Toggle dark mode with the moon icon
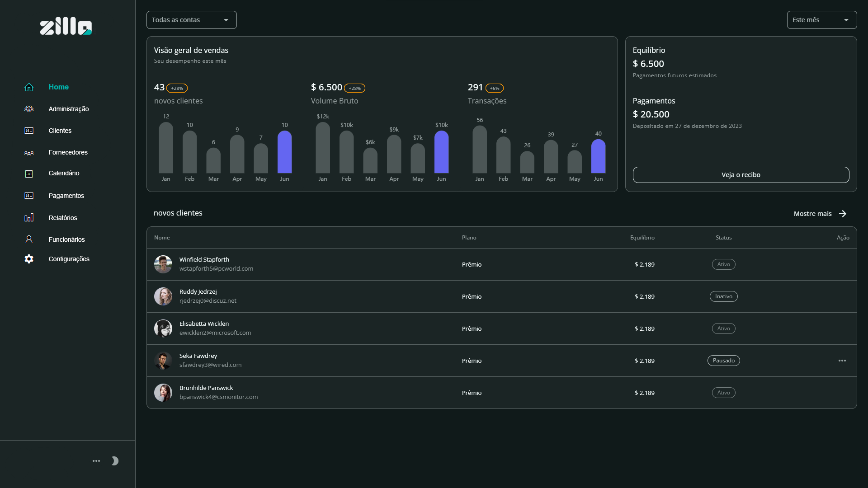The image size is (868, 488). 115,461
